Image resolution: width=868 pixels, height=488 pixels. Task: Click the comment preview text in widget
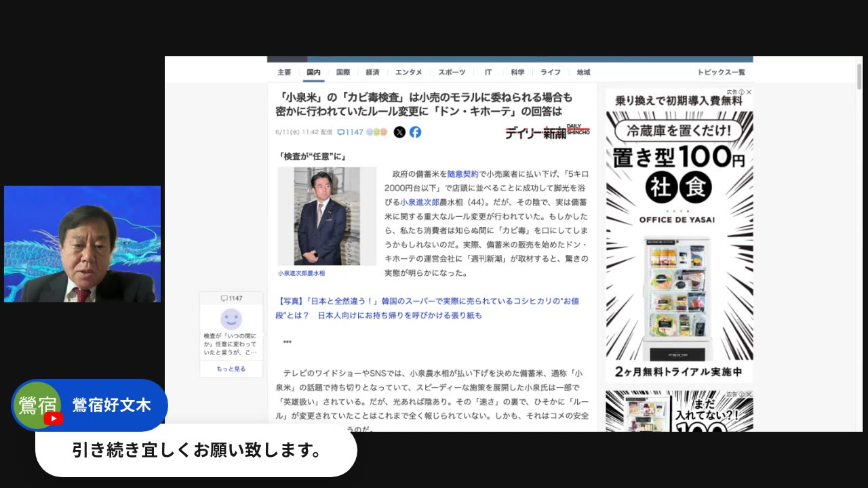click(x=231, y=344)
